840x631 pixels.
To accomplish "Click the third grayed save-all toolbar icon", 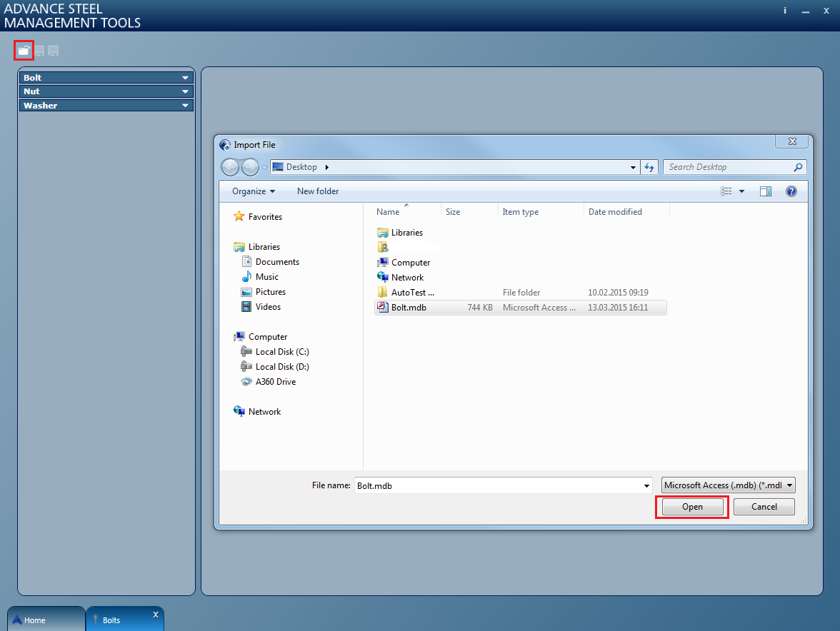I will tap(53, 51).
